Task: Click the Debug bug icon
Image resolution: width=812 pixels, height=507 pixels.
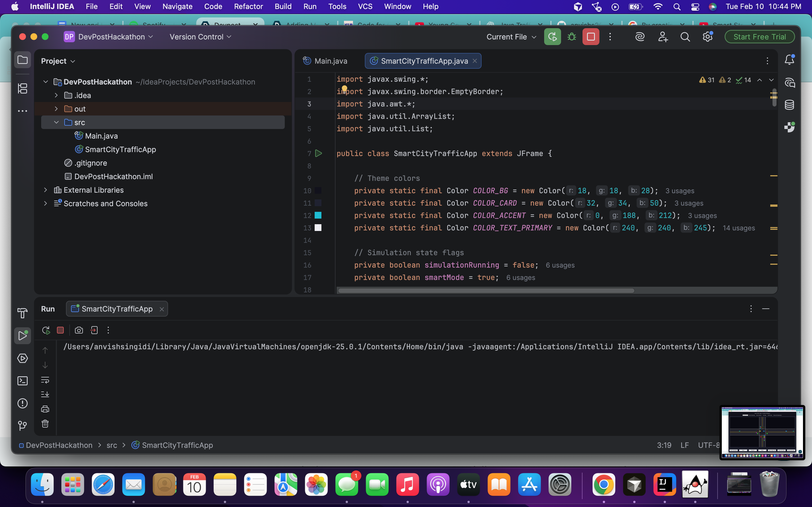Action: (572, 37)
